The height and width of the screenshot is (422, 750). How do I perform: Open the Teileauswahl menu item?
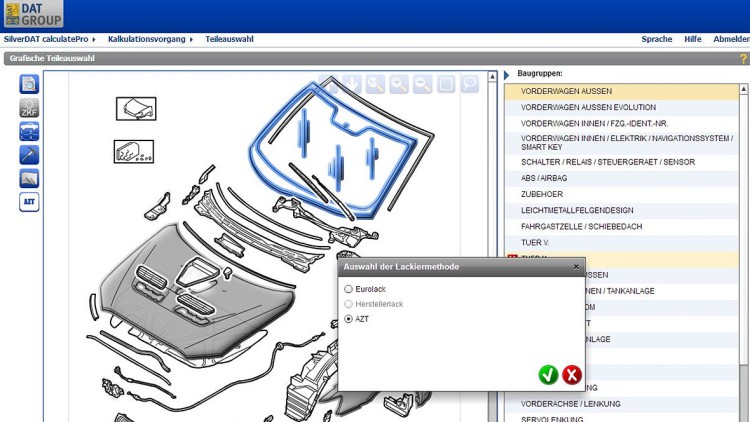click(229, 39)
